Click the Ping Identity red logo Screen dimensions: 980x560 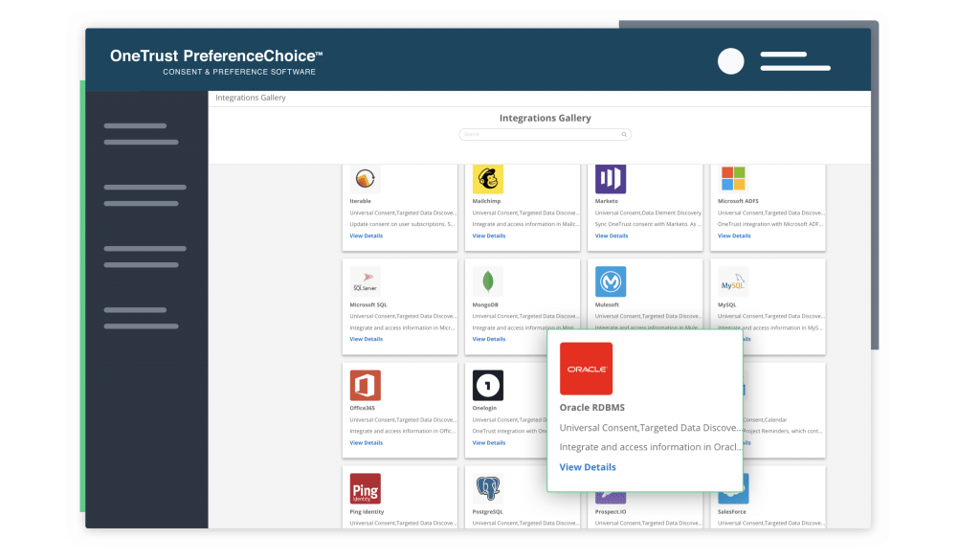point(365,489)
